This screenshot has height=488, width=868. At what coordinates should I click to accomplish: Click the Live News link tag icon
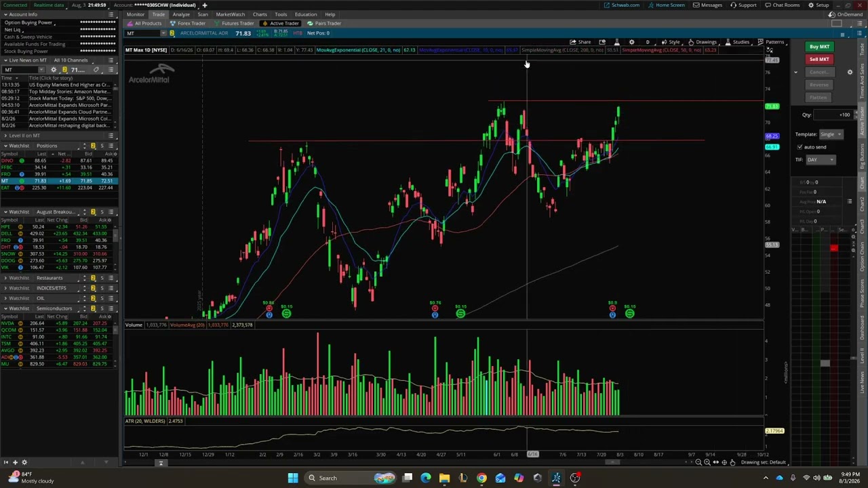[x=96, y=70]
